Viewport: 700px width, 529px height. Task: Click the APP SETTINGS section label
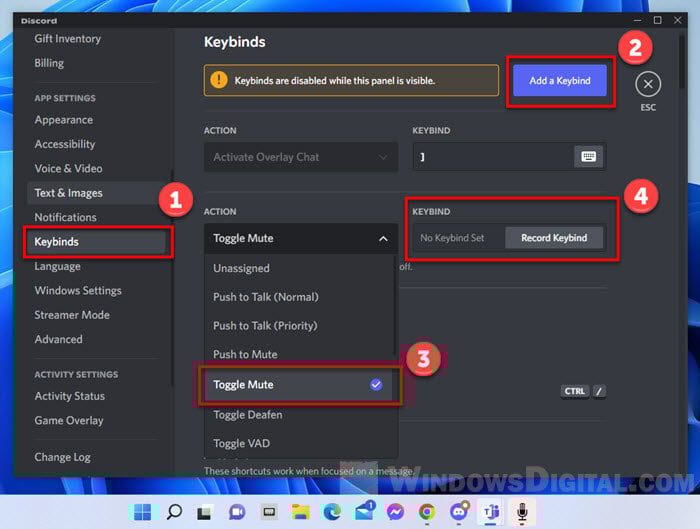click(x=65, y=98)
